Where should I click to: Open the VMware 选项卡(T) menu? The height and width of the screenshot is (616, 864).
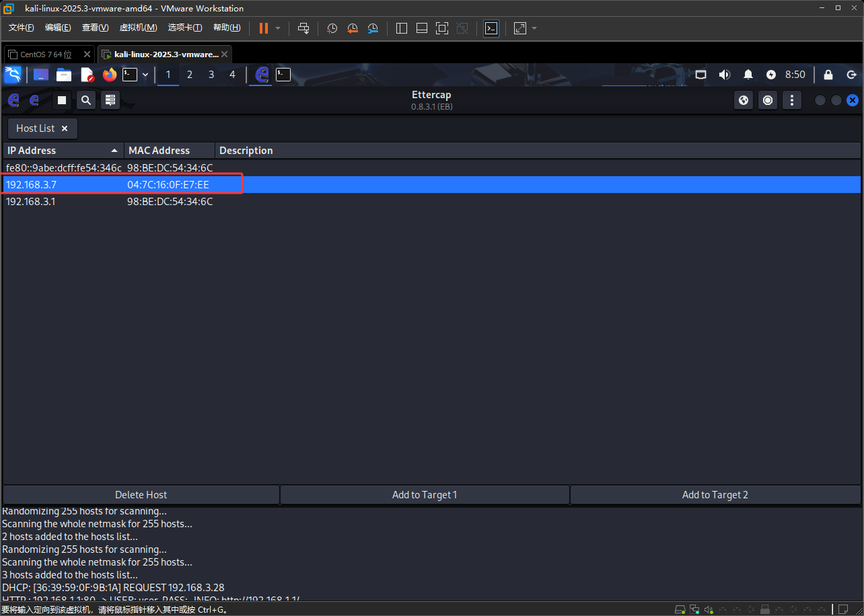[185, 28]
